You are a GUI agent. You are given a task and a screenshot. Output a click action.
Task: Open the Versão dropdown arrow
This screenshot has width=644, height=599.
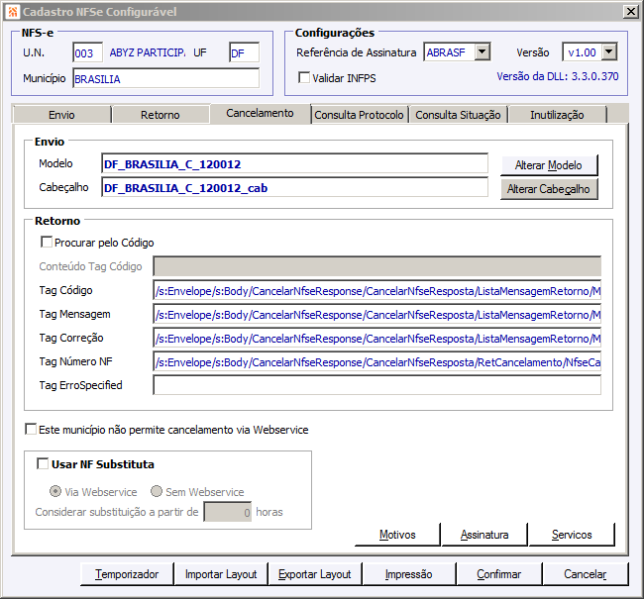(x=610, y=52)
